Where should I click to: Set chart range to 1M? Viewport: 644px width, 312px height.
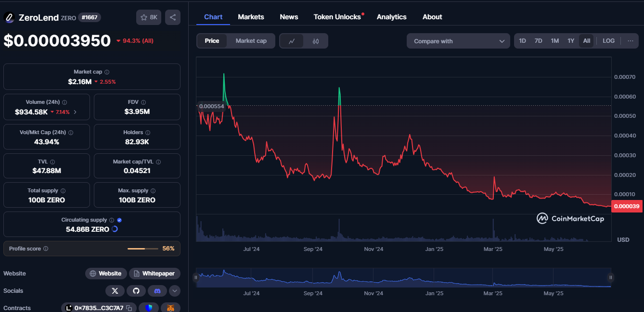click(x=554, y=41)
